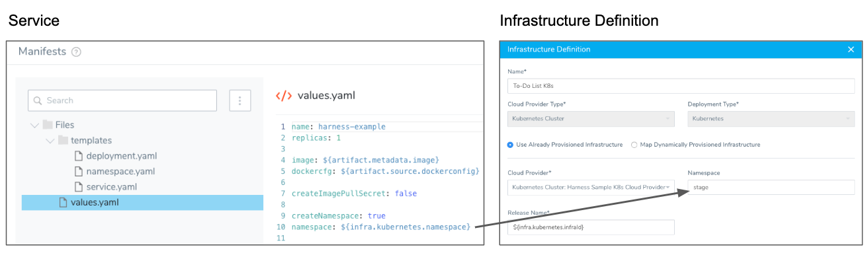The width and height of the screenshot is (868, 257).
Task: Click the values.yaml code brackets icon
Action: pos(283,96)
